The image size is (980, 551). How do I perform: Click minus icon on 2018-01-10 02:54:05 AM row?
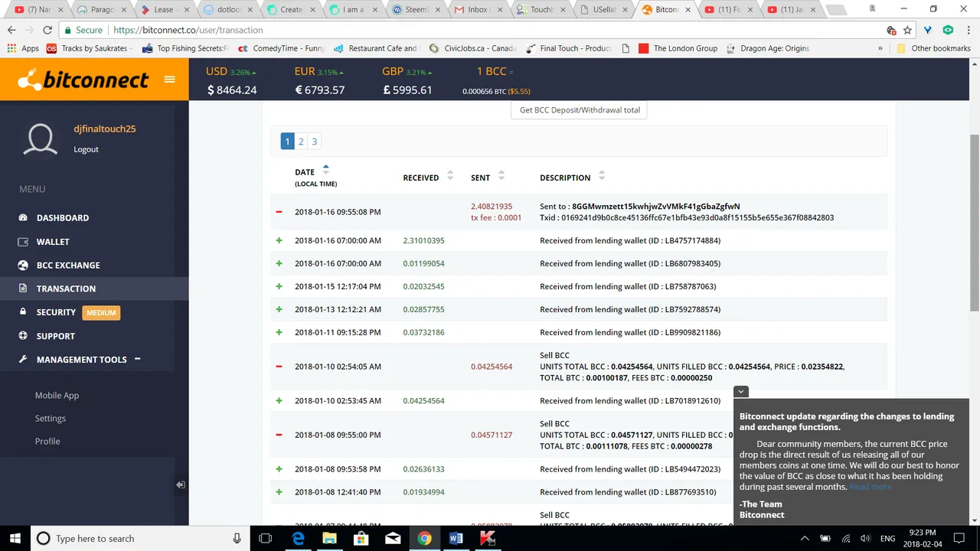279,367
